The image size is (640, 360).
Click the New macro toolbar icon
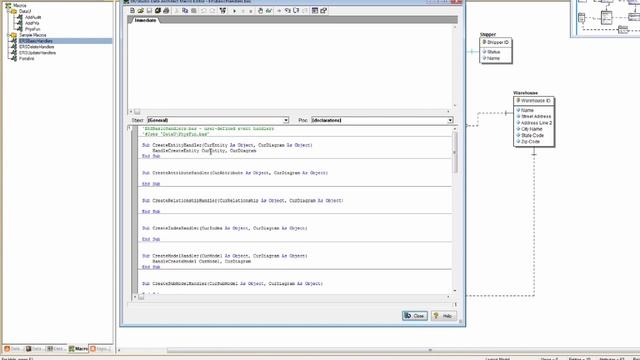[132, 11]
